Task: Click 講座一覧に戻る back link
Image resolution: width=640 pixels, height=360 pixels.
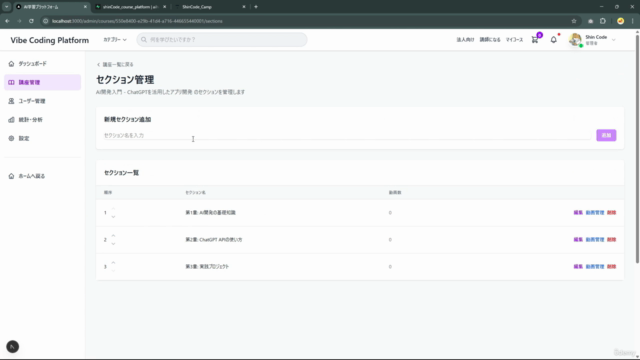Action: click(115, 64)
